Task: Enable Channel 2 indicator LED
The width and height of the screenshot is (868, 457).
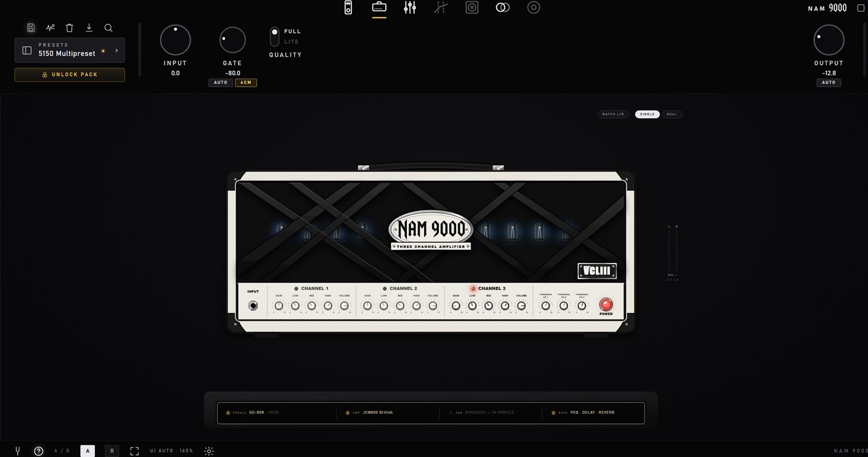Action: coord(385,288)
